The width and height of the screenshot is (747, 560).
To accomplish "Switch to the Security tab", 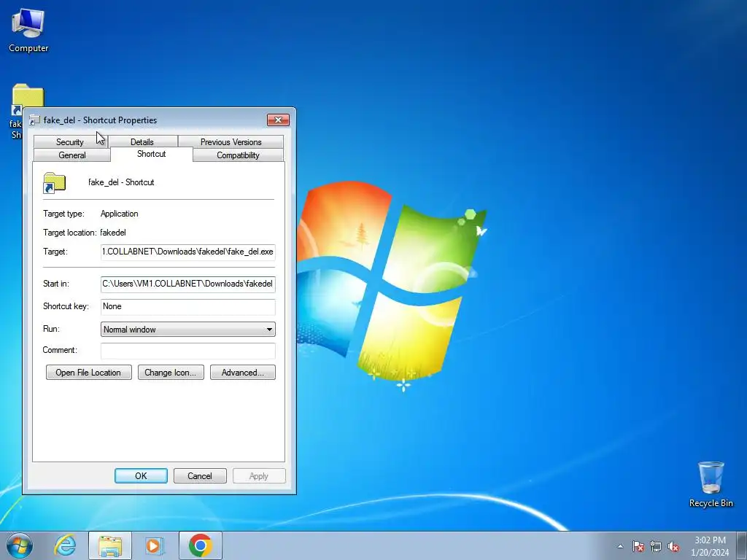I will pyautogui.click(x=70, y=142).
